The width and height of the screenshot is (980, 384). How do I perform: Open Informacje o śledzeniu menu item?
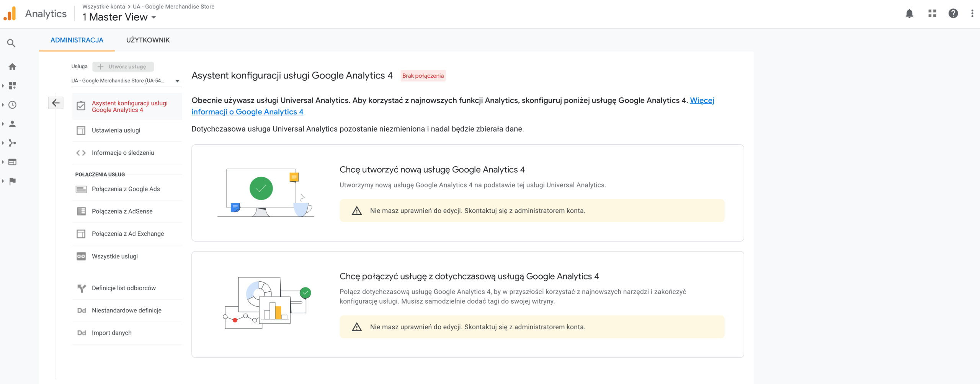pos(127,153)
